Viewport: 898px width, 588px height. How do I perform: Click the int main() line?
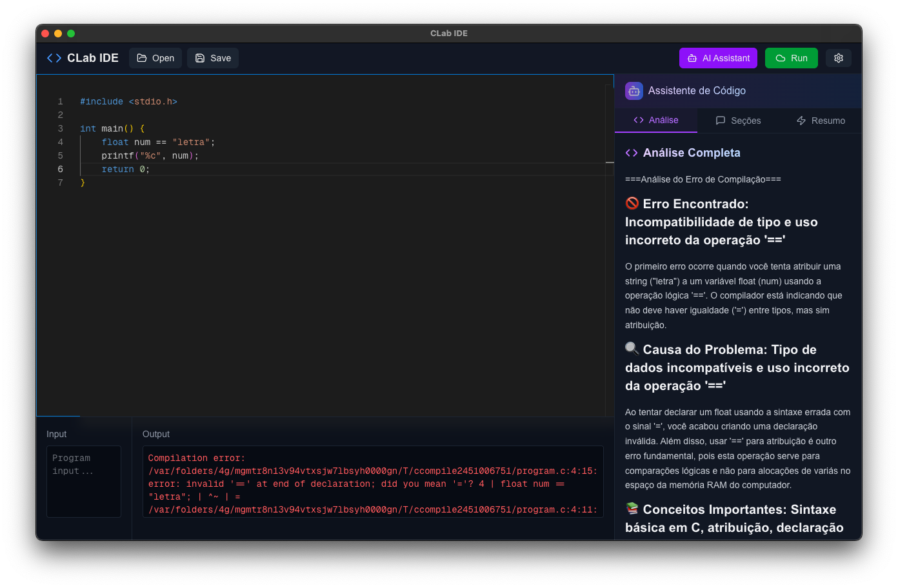click(112, 128)
